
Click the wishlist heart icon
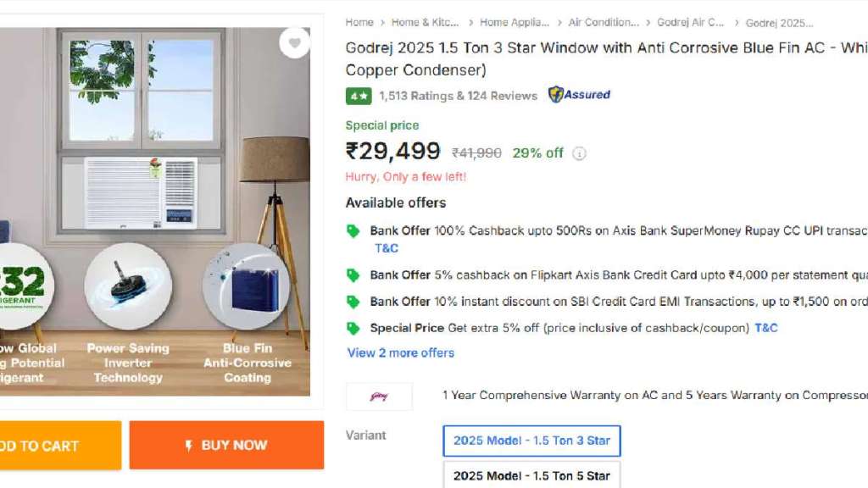[x=294, y=42]
